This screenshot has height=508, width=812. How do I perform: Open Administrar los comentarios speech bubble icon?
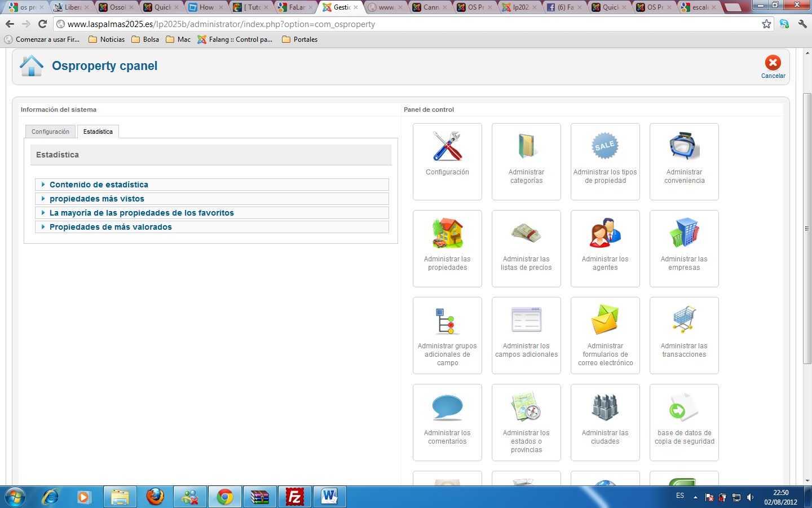[447, 407]
